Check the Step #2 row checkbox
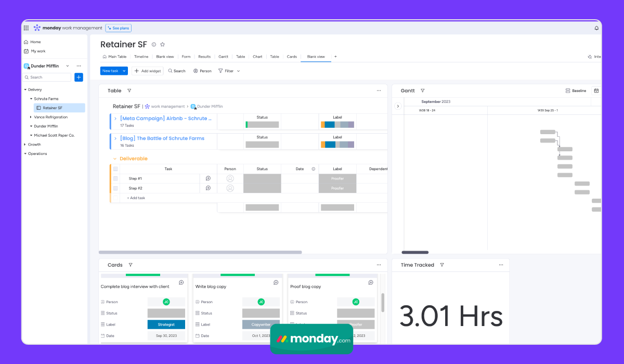Screen dimensions: 624x364 (115, 188)
